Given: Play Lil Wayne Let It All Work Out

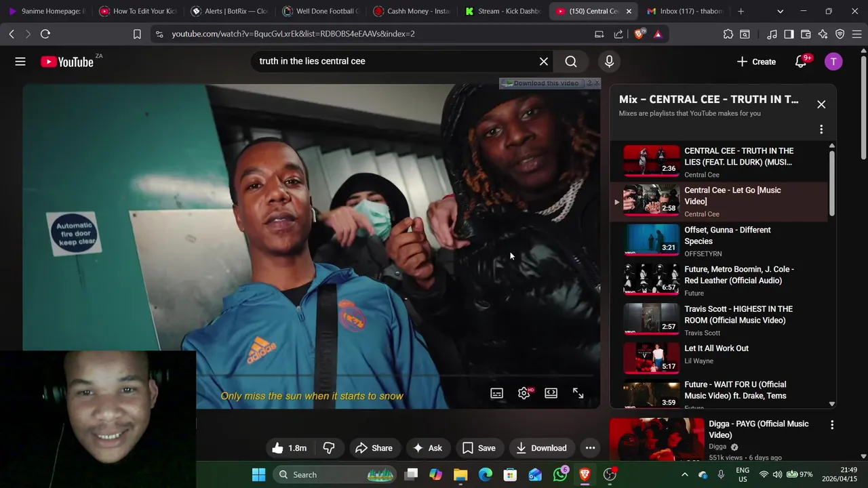Looking at the screenshot, I should pyautogui.click(x=719, y=359).
